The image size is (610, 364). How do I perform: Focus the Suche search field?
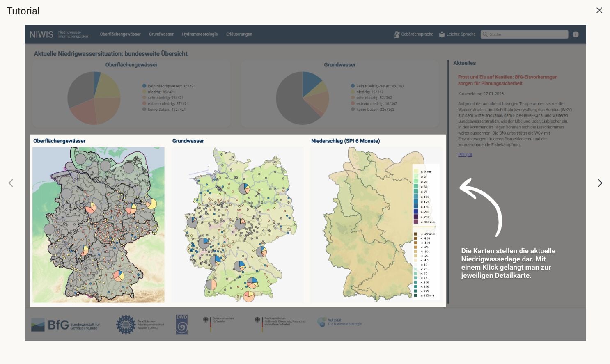pyautogui.click(x=524, y=34)
